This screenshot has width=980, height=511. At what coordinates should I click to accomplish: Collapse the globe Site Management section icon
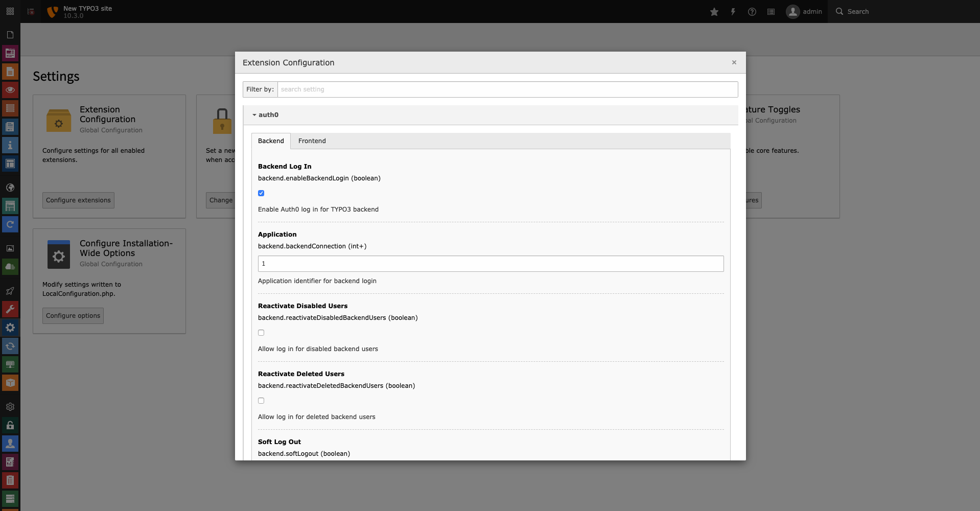click(x=10, y=188)
